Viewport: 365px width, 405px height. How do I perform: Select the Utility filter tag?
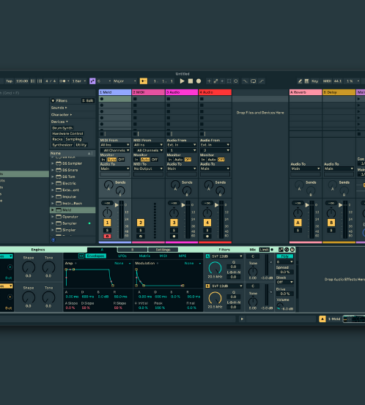click(81, 145)
